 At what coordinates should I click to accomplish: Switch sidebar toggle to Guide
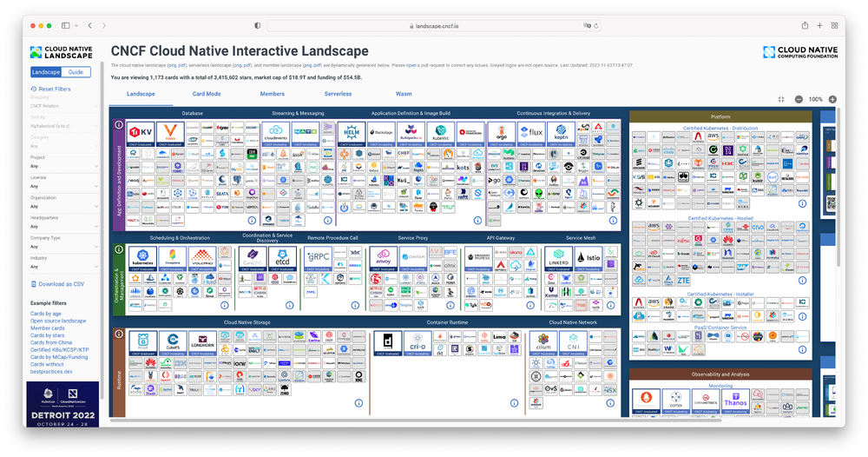point(76,72)
